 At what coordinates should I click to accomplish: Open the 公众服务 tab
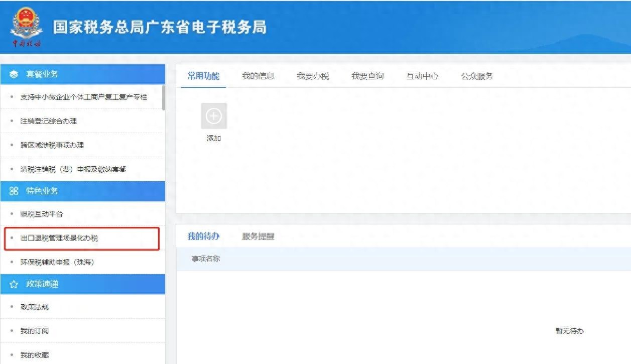[477, 76]
